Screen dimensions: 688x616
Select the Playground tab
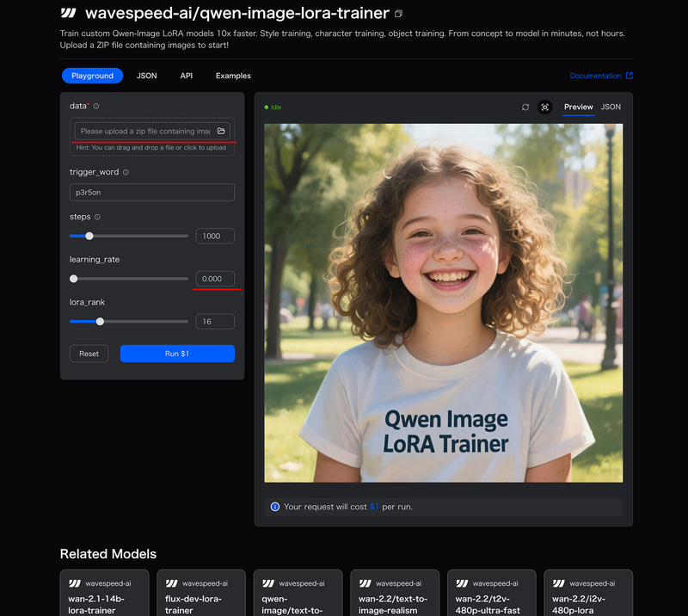tap(92, 76)
